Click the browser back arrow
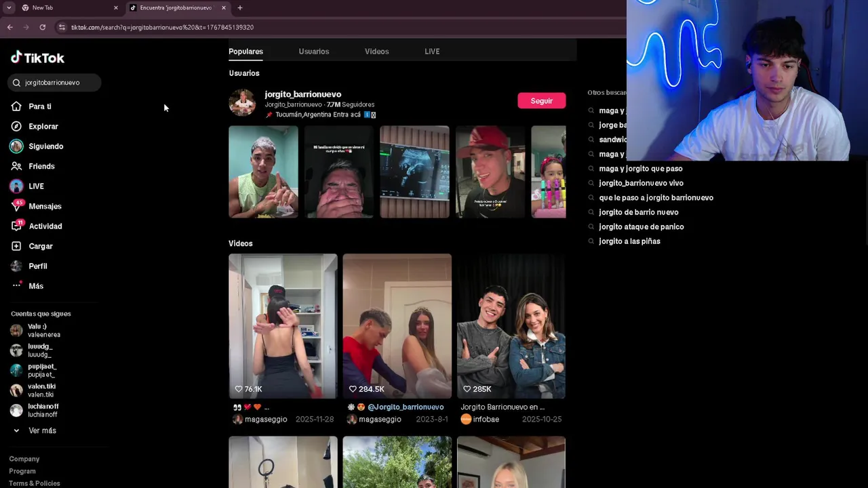 (x=9, y=27)
